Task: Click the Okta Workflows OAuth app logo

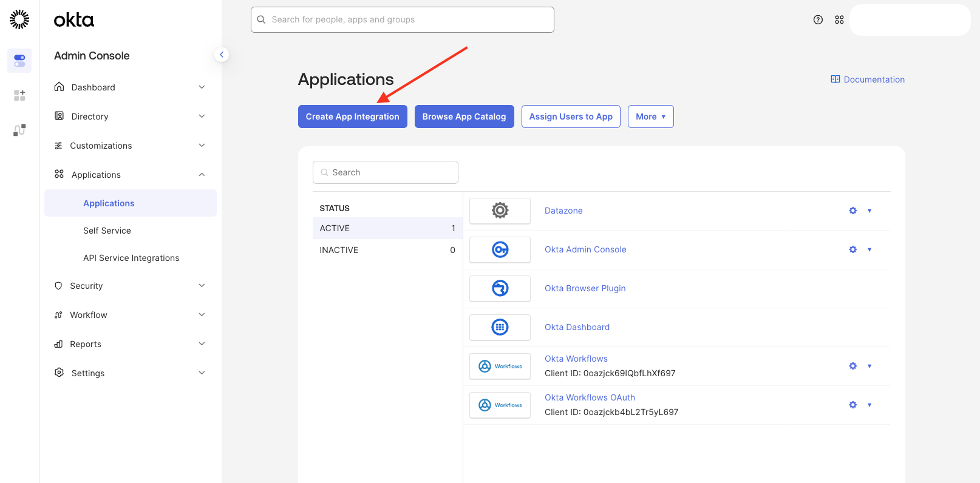Action: 500,405
